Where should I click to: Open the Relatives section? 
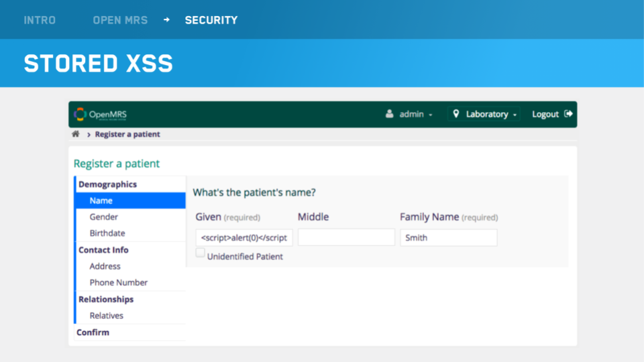(x=107, y=316)
